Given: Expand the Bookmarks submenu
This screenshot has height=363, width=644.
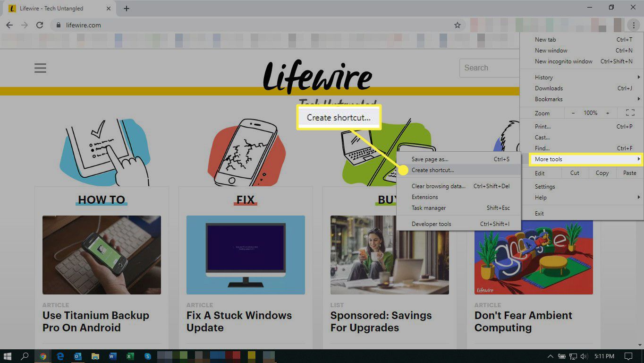Looking at the screenshot, I should [x=582, y=99].
